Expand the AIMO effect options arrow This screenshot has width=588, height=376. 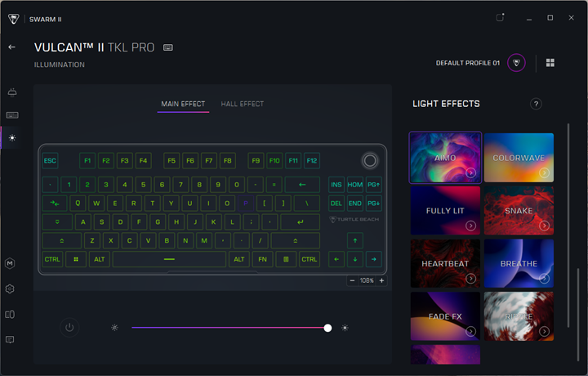click(471, 173)
